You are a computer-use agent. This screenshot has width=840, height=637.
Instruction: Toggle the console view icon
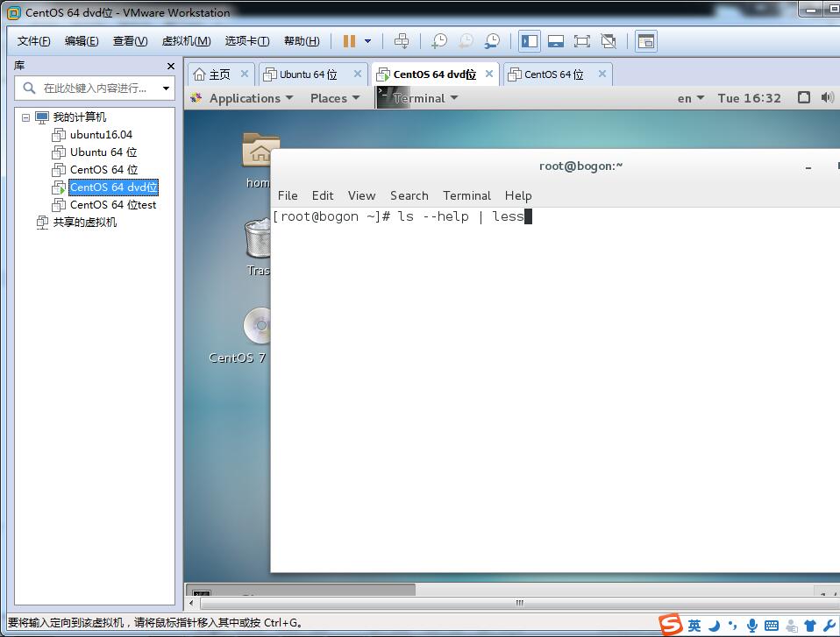(x=646, y=41)
